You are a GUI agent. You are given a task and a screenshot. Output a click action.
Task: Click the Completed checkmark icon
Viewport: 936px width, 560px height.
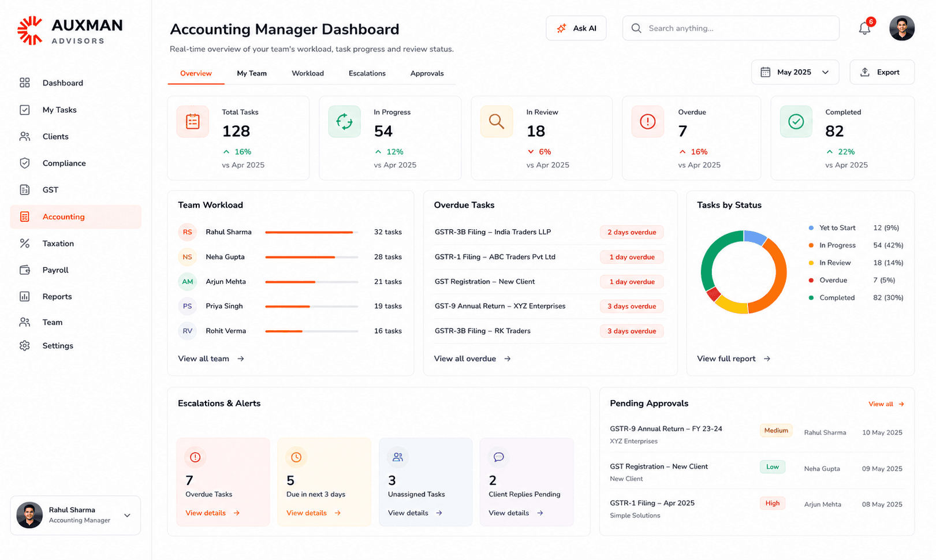(x=796, y=121)
